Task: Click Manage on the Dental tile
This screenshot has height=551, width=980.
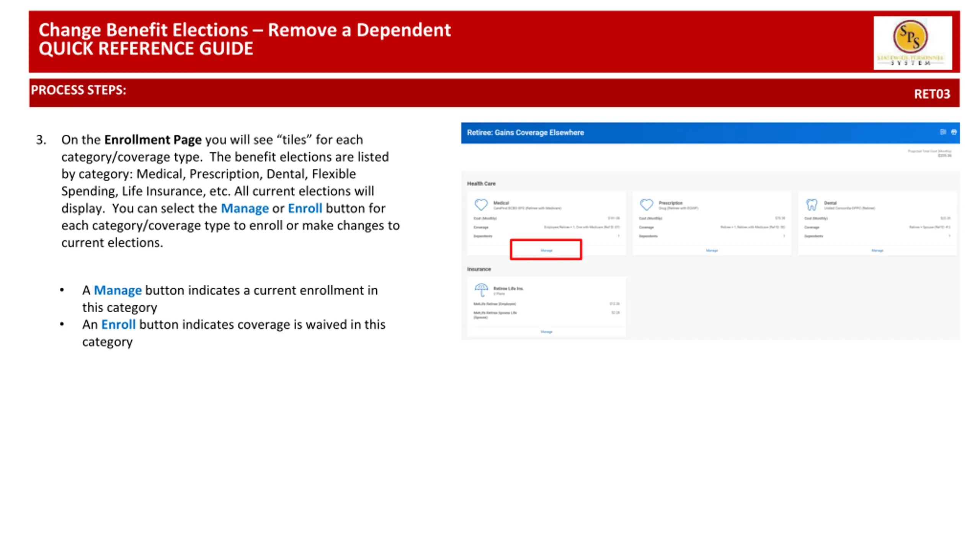Action: click(877, 250)
